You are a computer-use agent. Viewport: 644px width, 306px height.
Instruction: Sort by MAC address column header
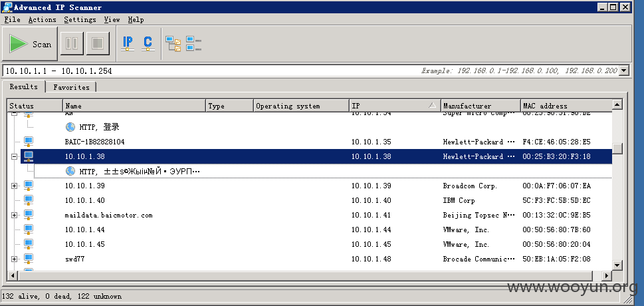coord(566,106)
